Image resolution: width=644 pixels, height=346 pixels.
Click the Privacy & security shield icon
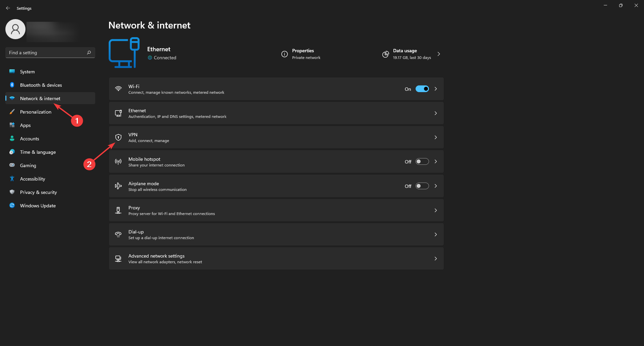pyautogui.click(x=12, y=192)
